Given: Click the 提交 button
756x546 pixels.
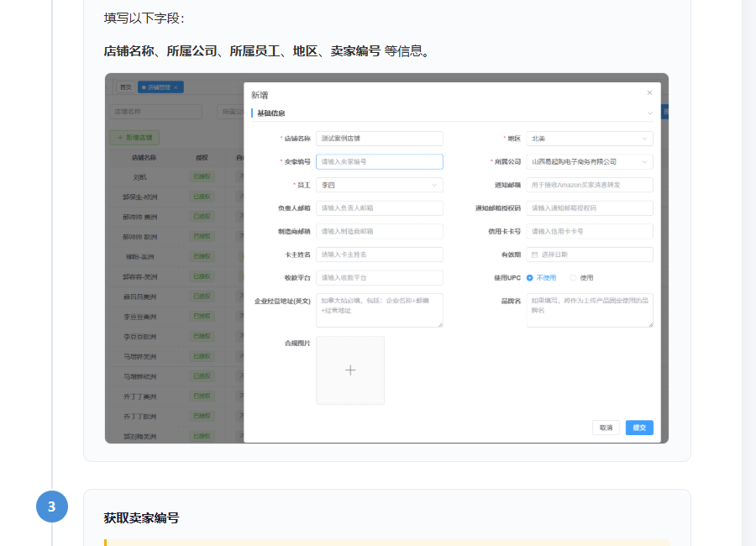Looking at the screenshot, I should point(639,428).
